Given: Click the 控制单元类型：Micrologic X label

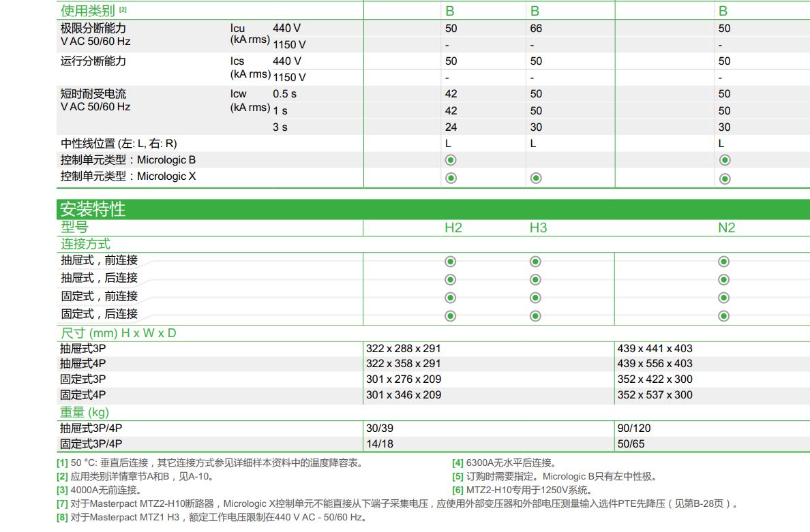Looking at the screenshot, I should [128, 176].
